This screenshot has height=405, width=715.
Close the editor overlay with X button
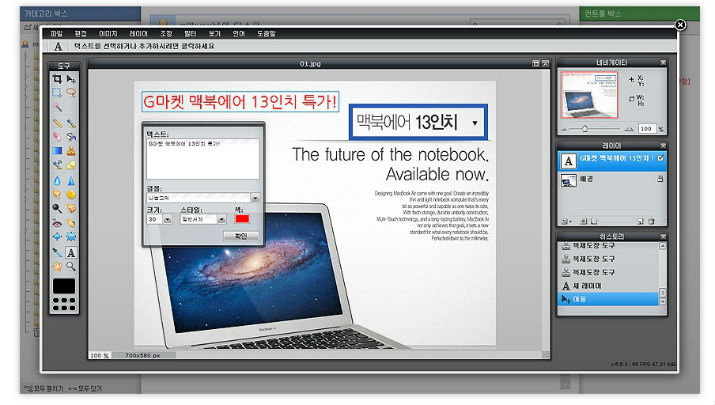(x=680, y=25)
